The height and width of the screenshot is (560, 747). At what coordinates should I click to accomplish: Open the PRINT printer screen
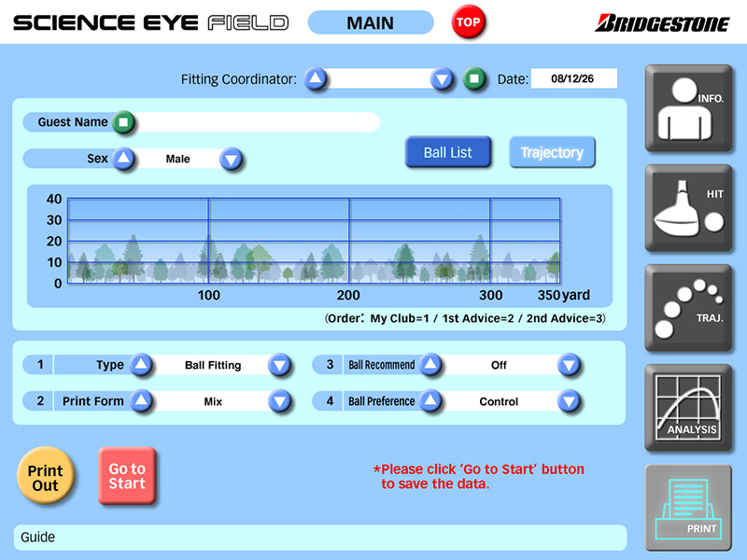tap(688, 508)
